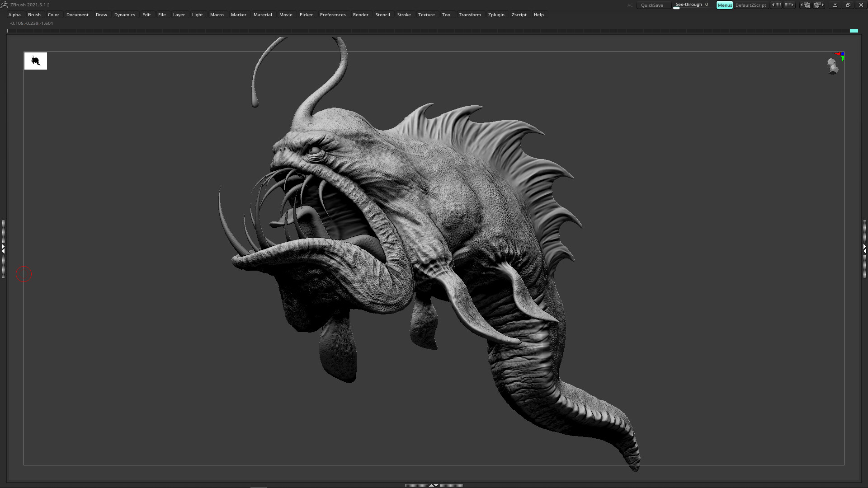Click the move-palettes-right windows icon
The height and width of the screenshot is (488, 868).
(x=819, y=5)
